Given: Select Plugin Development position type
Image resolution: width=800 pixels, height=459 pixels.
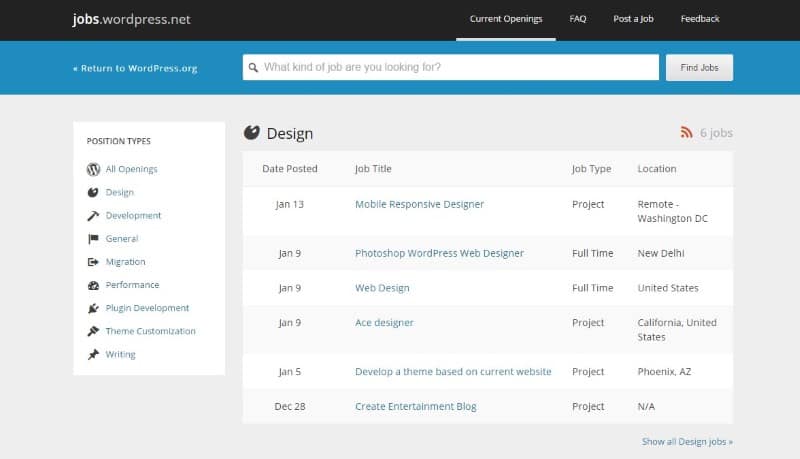Looking at the screenshot, I should pyautogui.click(x=147, y=308).
